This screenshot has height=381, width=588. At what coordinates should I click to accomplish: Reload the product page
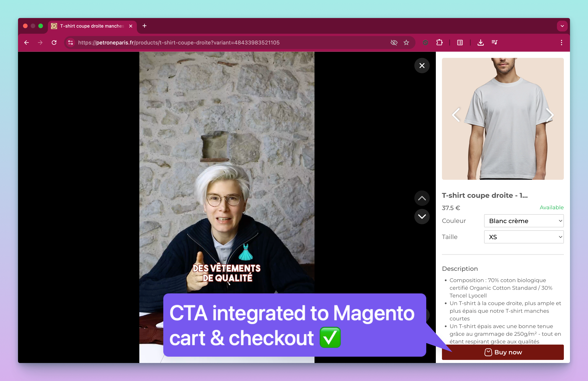[54, 43]
